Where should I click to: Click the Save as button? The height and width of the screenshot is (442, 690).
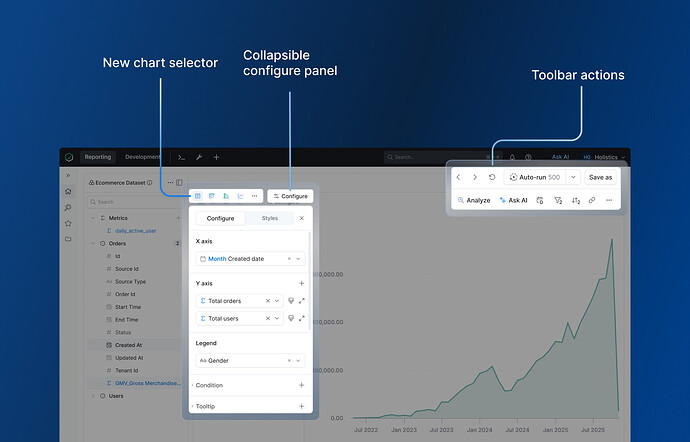600,177
